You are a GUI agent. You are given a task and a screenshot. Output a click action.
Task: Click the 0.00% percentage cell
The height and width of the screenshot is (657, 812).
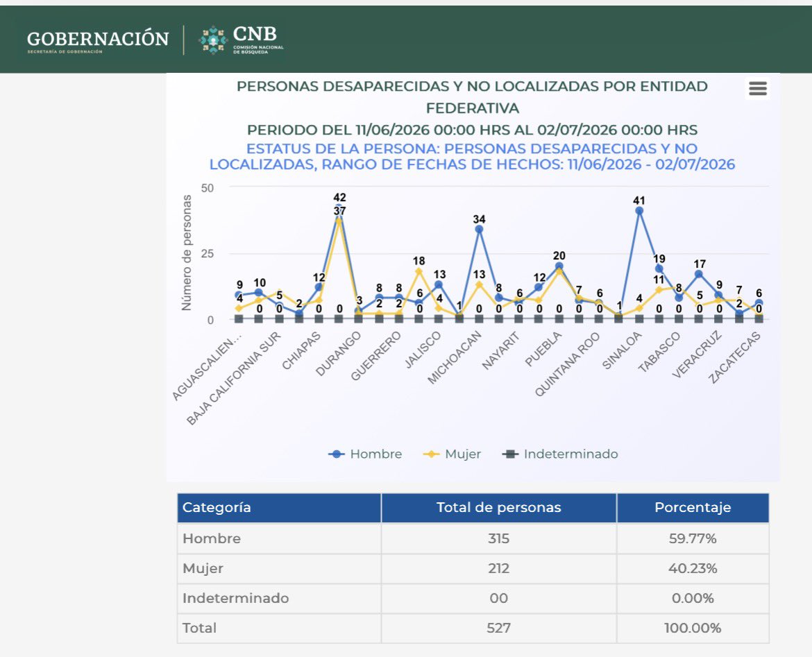pos(693,599)
